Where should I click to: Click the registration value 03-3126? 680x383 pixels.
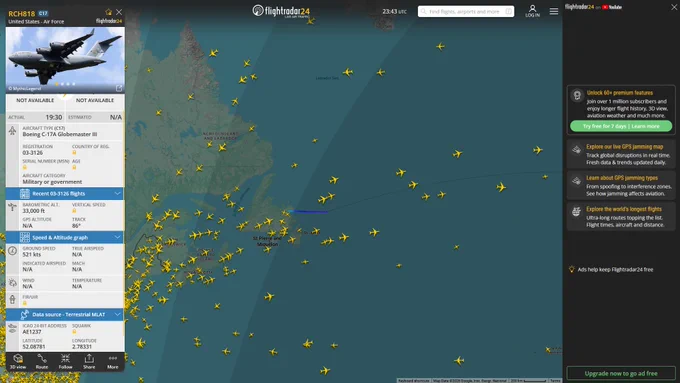click(33, 153)
